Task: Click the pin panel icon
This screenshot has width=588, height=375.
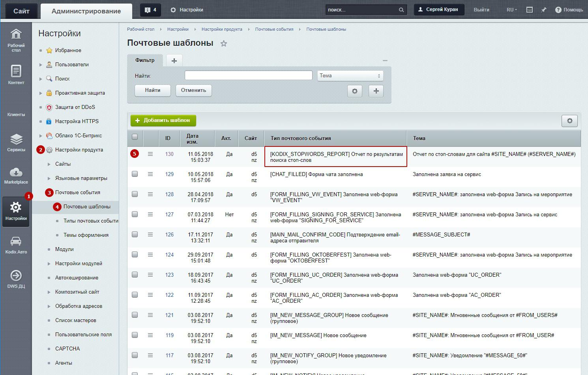Action: click(x=544, y=10)
